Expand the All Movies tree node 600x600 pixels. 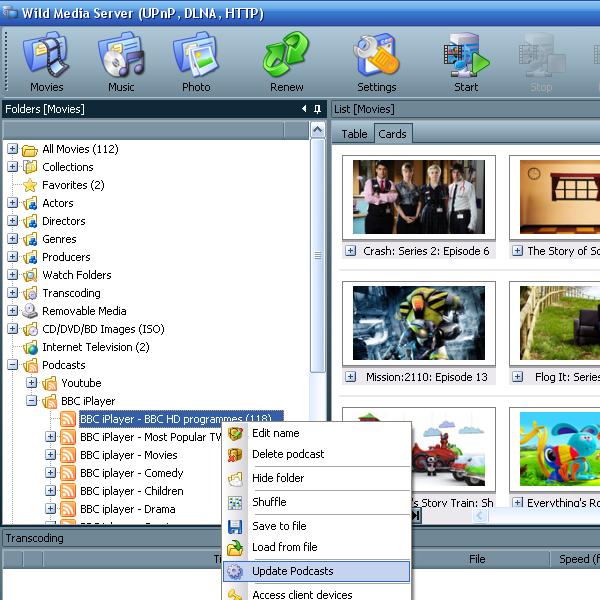[x=12, y=149]
